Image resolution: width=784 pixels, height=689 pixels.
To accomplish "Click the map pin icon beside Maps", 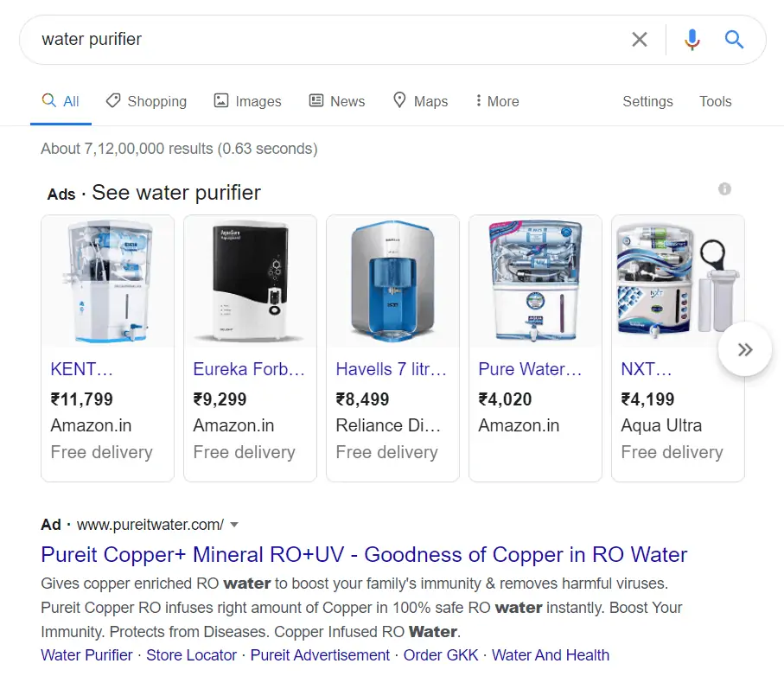I will point(400,101).
